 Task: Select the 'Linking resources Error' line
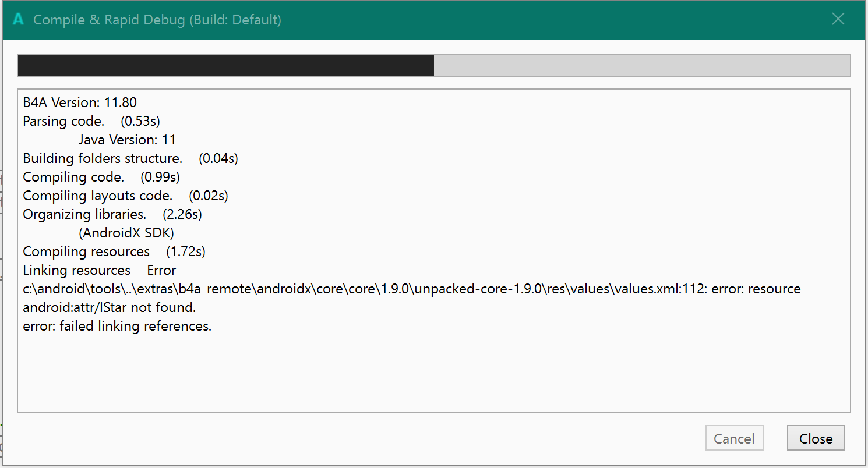point(100,271)
